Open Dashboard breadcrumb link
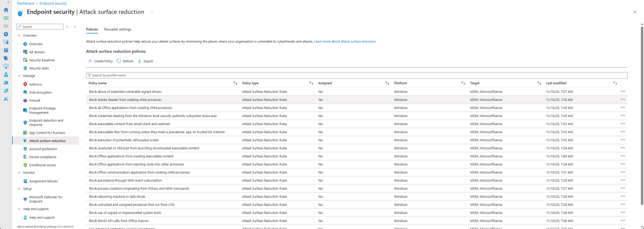 coord(26,3)
